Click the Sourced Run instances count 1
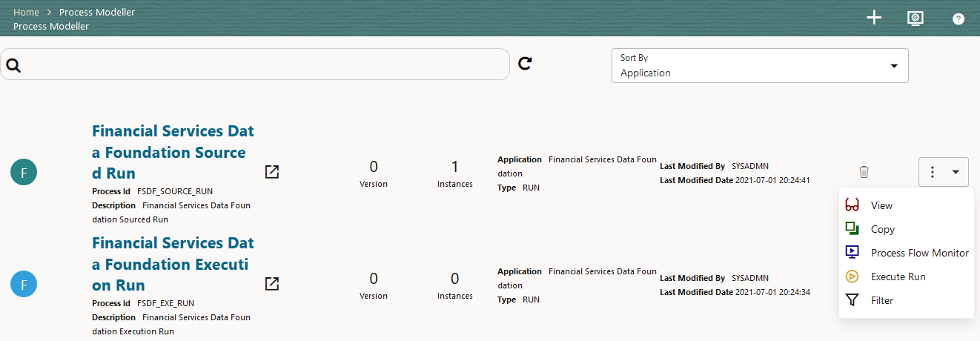The height and width of the screenshot is (341, 980). [x=454, y=166]
